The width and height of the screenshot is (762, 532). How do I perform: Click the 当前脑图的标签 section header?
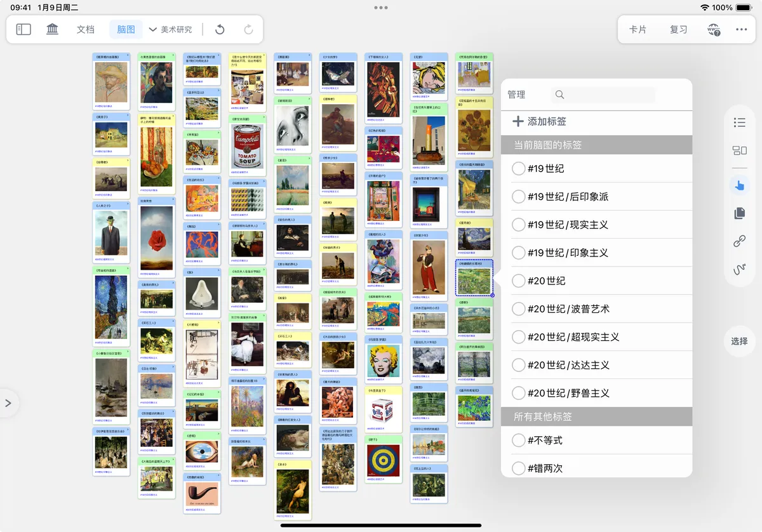(x=596, y=145)
